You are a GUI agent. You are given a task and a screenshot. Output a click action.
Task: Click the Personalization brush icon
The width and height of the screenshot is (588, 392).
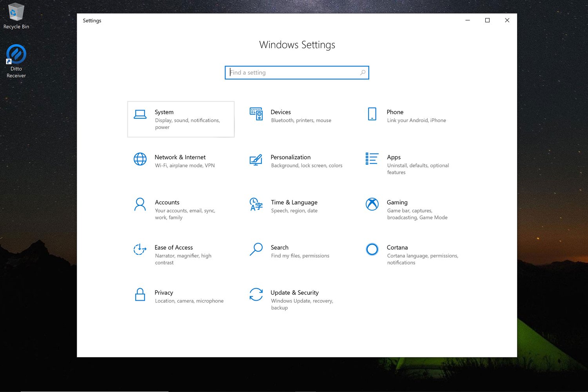click(256, 159)
